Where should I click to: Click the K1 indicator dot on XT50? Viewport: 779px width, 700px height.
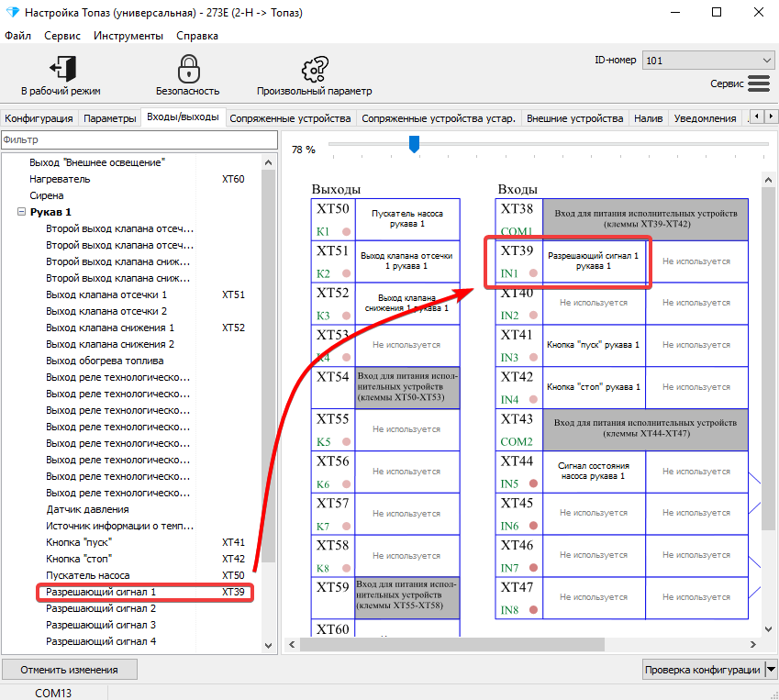click(346, 231)
